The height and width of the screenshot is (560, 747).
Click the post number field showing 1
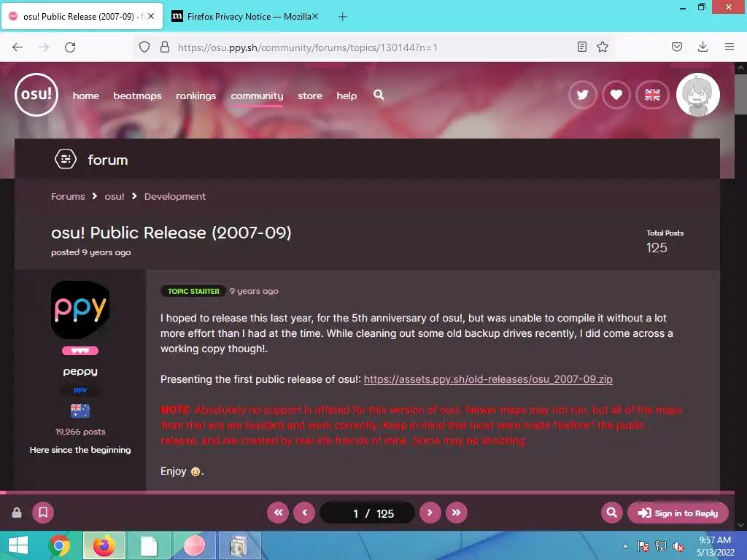[x=355, y=513]
